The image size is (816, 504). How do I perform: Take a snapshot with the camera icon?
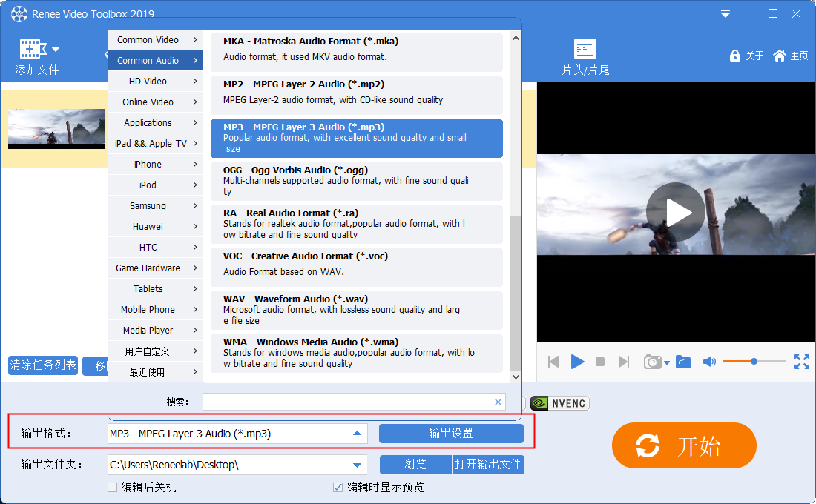coord(652,362)
